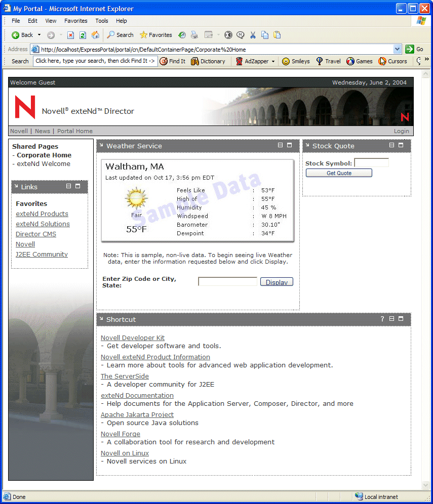Click the News link in portal nav
Screen dimensions: 433x504
tap(43, 131)
